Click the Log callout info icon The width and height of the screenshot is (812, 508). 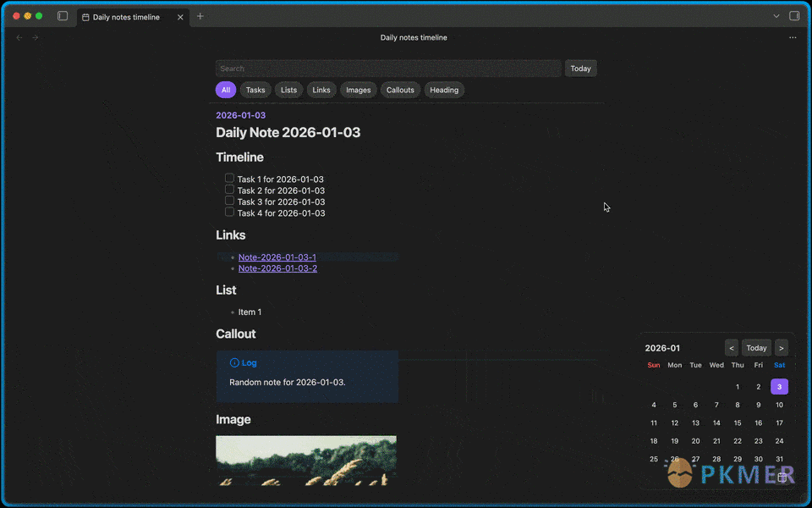click(234, 363)
